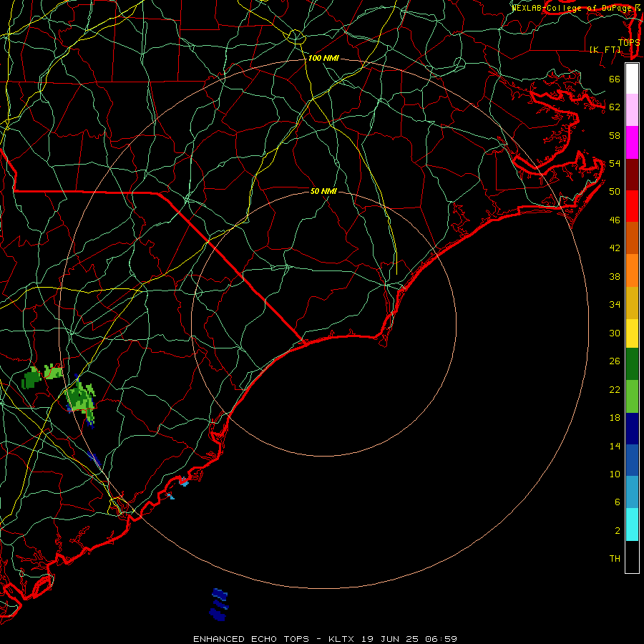Select the light green 26 kft legend swatch
This screenshot has width=644, height=644.
(x=632, y=396)
